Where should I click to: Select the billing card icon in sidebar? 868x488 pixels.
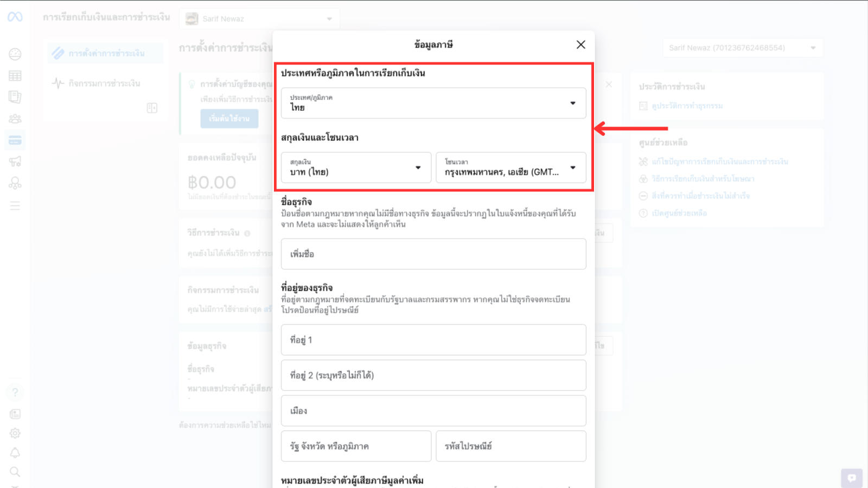click(x=15, y=140)
